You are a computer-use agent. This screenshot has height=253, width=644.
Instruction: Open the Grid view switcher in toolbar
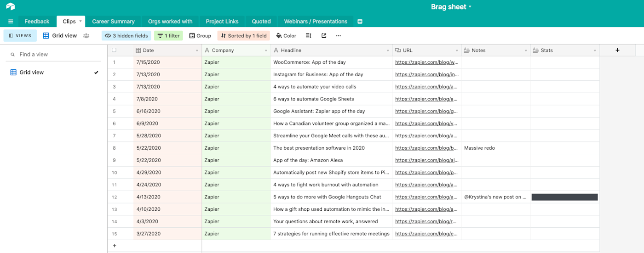pos(60,36)
